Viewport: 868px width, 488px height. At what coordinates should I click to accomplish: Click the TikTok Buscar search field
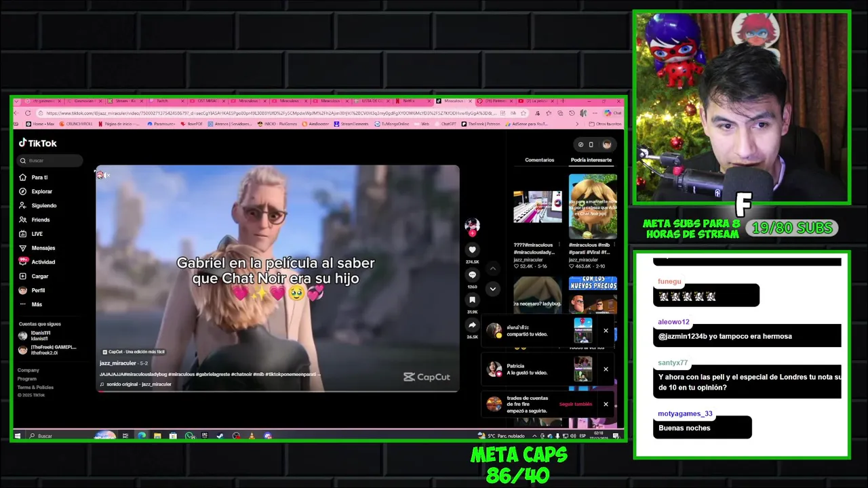50,161
